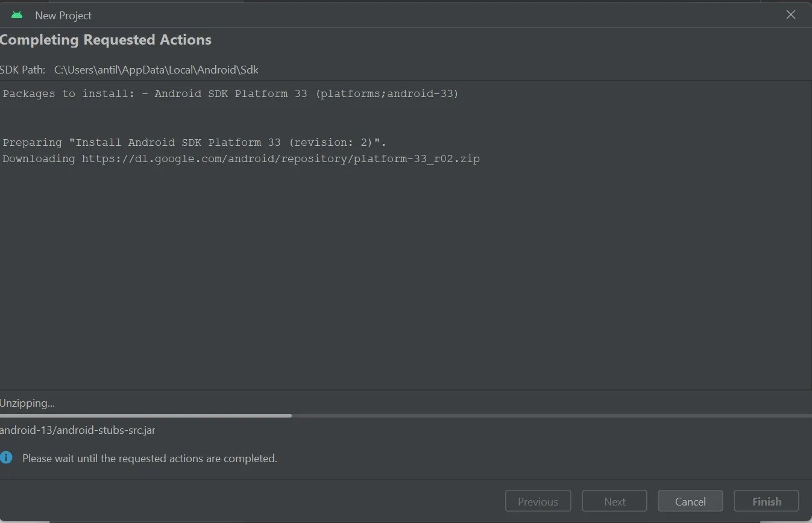Click the Unzipping status label
Viewport: 812px width, 523px height.
click(27, 403)
